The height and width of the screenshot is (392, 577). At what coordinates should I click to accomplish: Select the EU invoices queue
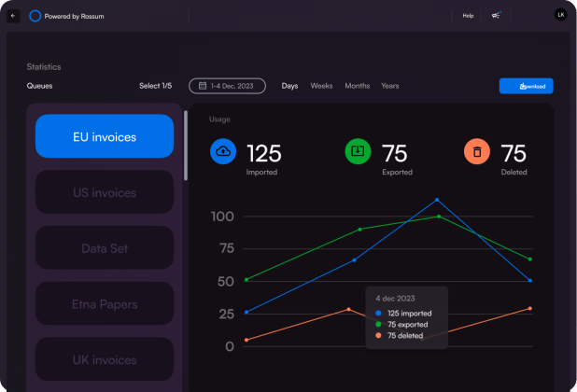click(x=105, y=136)
